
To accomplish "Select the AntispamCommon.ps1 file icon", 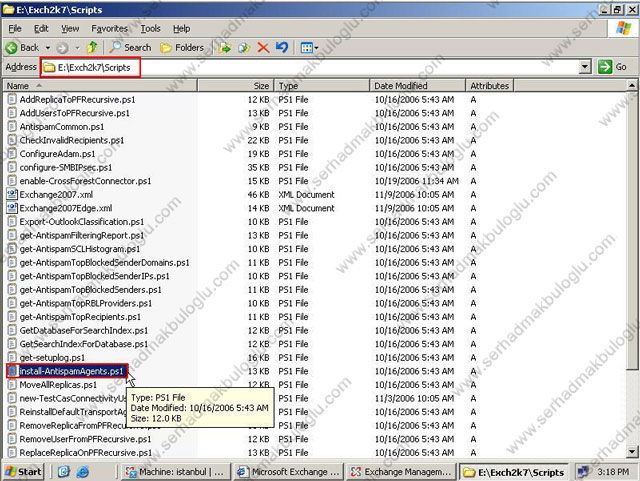I will [12, 127].
